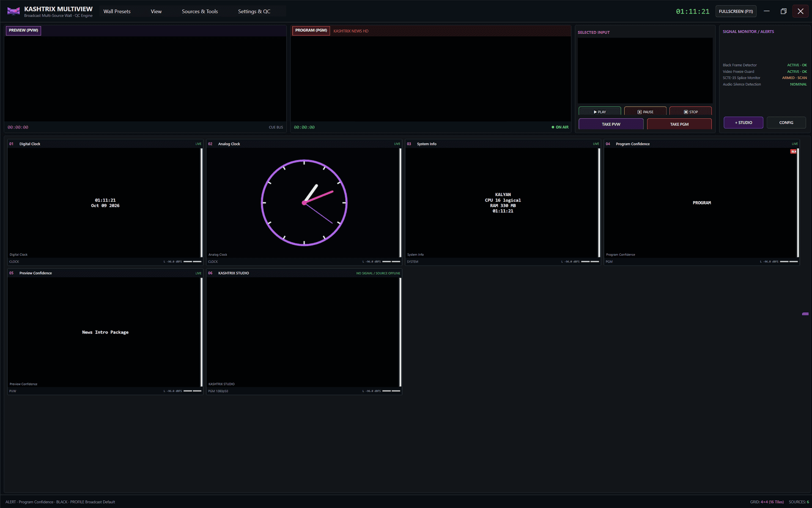This screenshot has height=508, width=812.
Task: Click the status bar ALERT message
Action: pyautogui.click(x=60, y=502)
